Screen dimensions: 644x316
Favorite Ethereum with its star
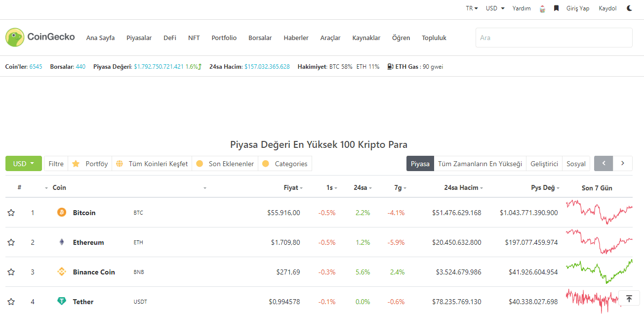pyautogui.click(x=11, y=242)
